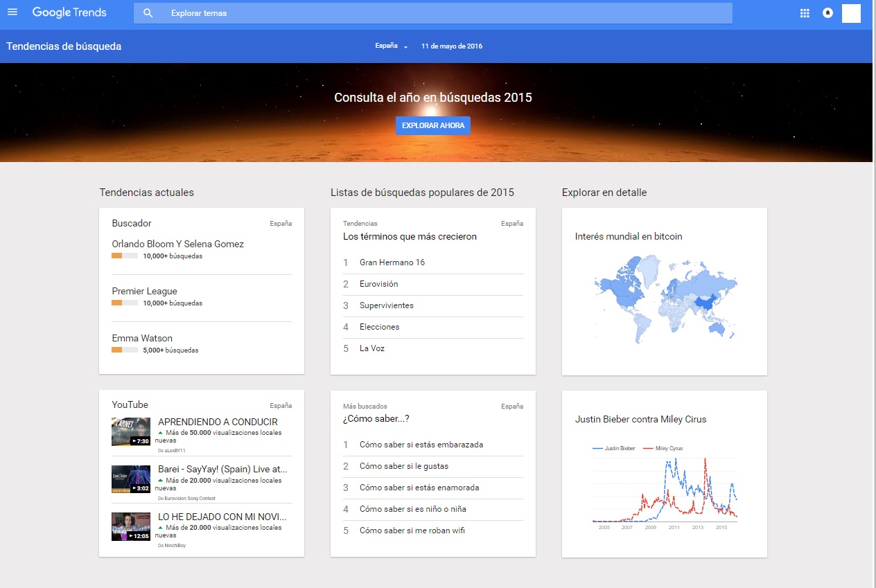Click the EXPLORAR AHORA button
The height and width of the screenshot is (588, 876).
pyautogui.click(x=433, y=125)
